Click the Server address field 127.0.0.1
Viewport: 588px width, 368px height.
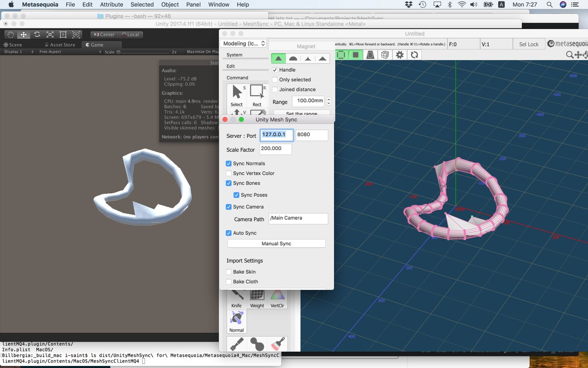pyautogui.click(x=277, y=135)
